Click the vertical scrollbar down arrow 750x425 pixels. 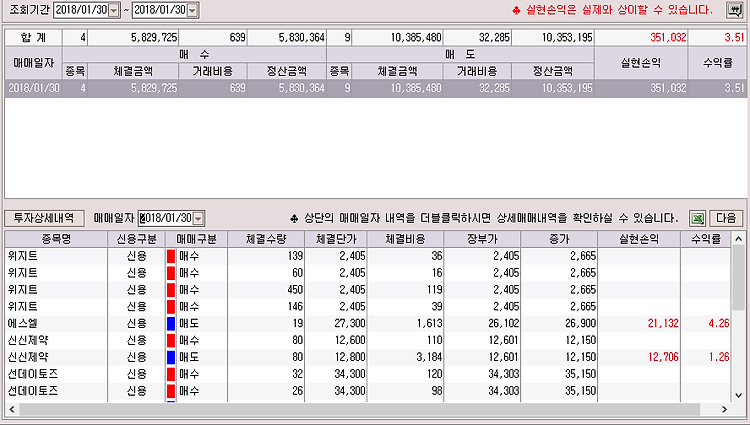coord(739,395)
